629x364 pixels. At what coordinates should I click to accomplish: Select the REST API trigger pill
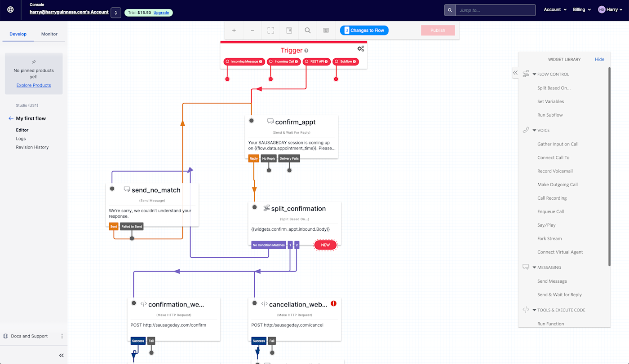click(317, 61)
